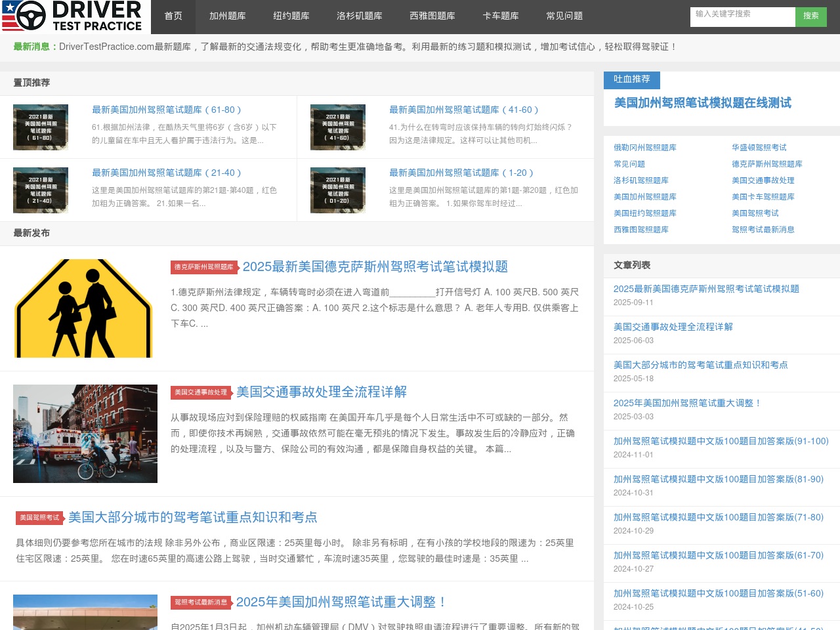The image size is (840, 630).
Task: Click the ambulance street photo thumbnail
Action: click(x=85, y=434)
